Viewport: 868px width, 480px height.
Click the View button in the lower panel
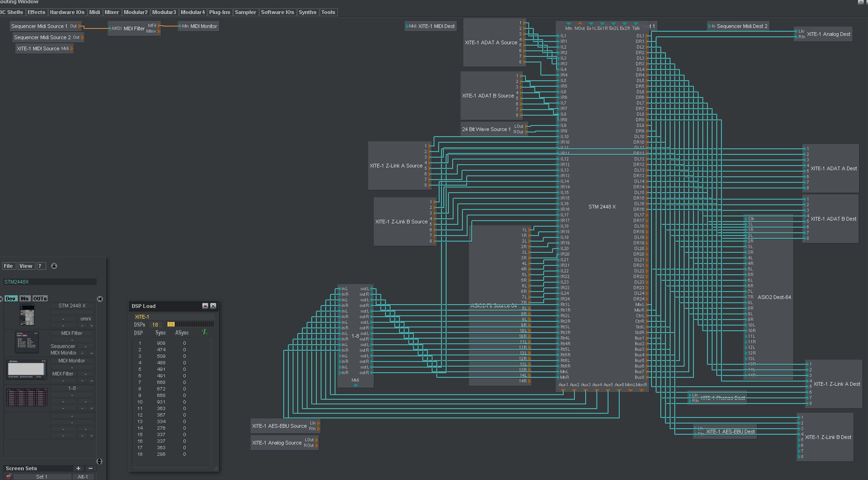26,266
